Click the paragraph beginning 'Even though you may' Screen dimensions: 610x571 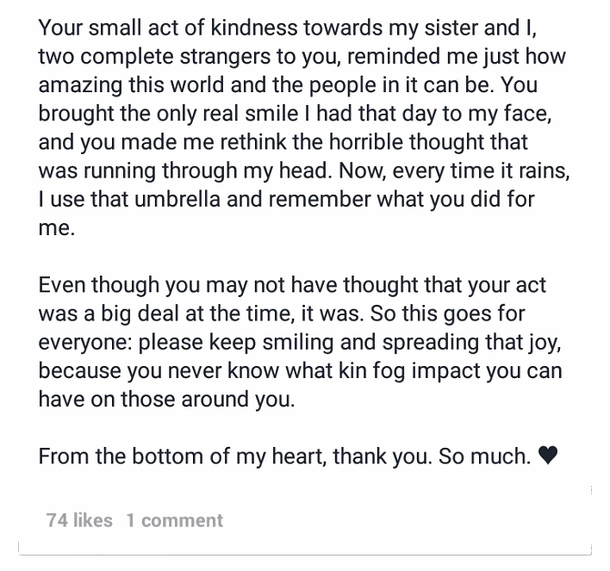coord(300,342)
